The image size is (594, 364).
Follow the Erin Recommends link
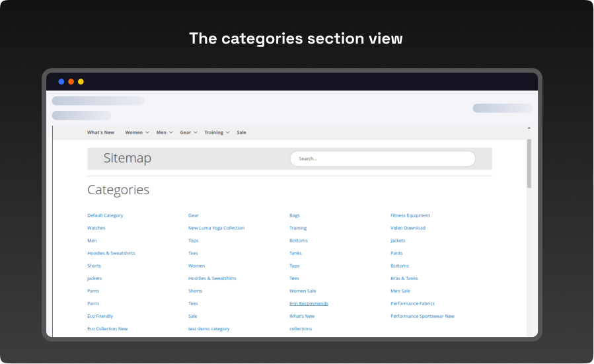click(309, 304)
